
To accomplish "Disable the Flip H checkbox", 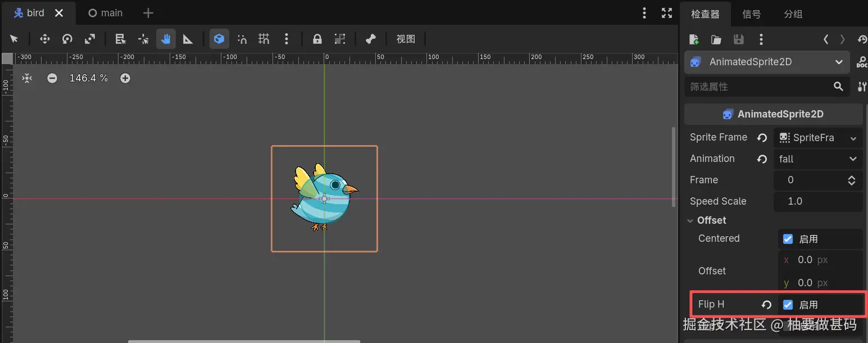I will pyautogui.click(x=788, y=304).
